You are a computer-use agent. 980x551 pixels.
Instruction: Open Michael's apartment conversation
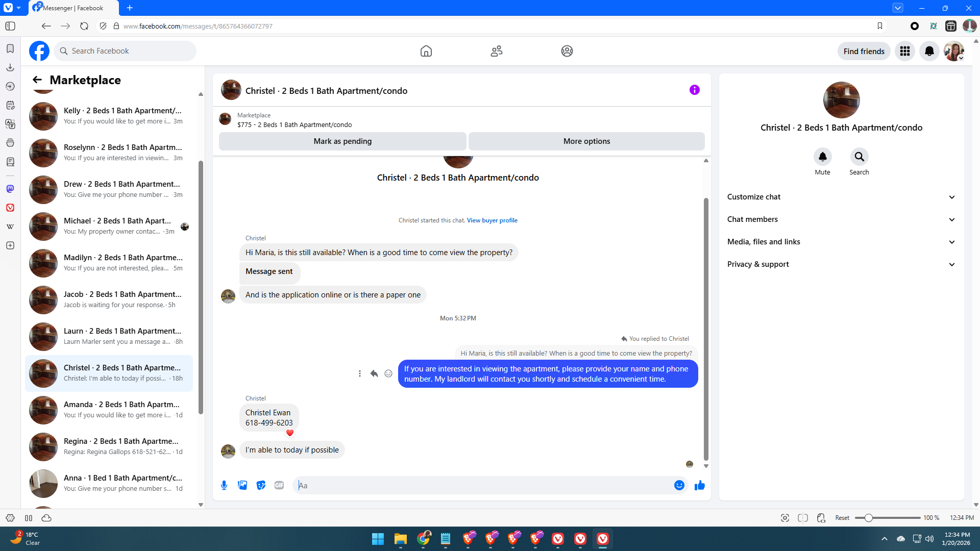click(x=109, y=226)
